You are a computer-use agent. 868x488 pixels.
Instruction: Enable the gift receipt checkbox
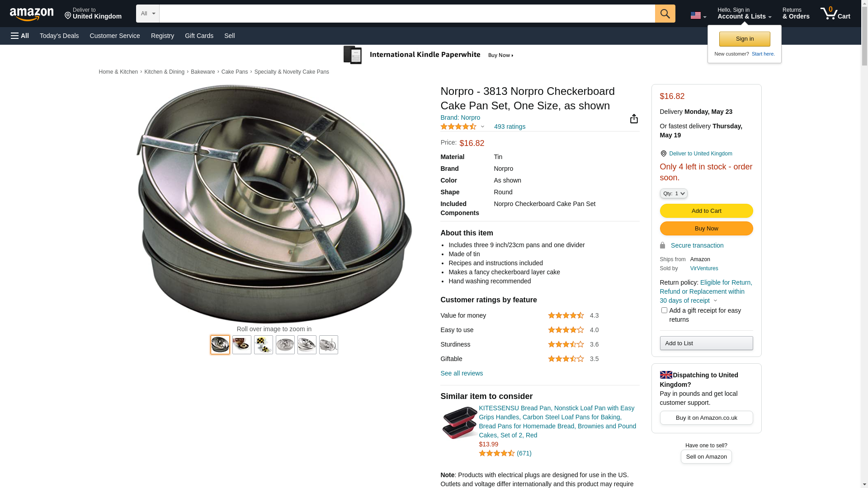click(x=664, y=310)
